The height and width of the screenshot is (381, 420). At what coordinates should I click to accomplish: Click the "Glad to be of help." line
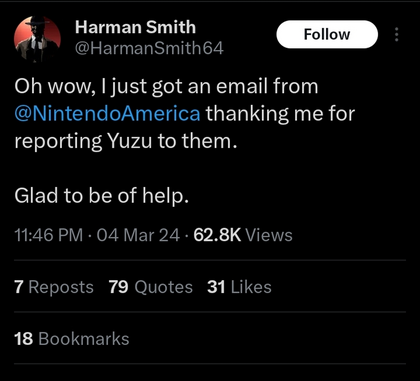click(x=102, y=195)
